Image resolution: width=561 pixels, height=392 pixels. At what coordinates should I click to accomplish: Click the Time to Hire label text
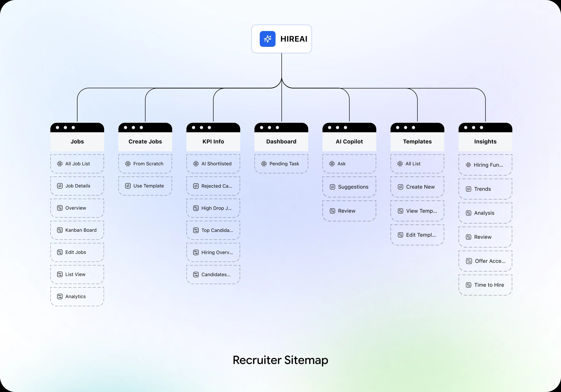[x=489, y=285]
